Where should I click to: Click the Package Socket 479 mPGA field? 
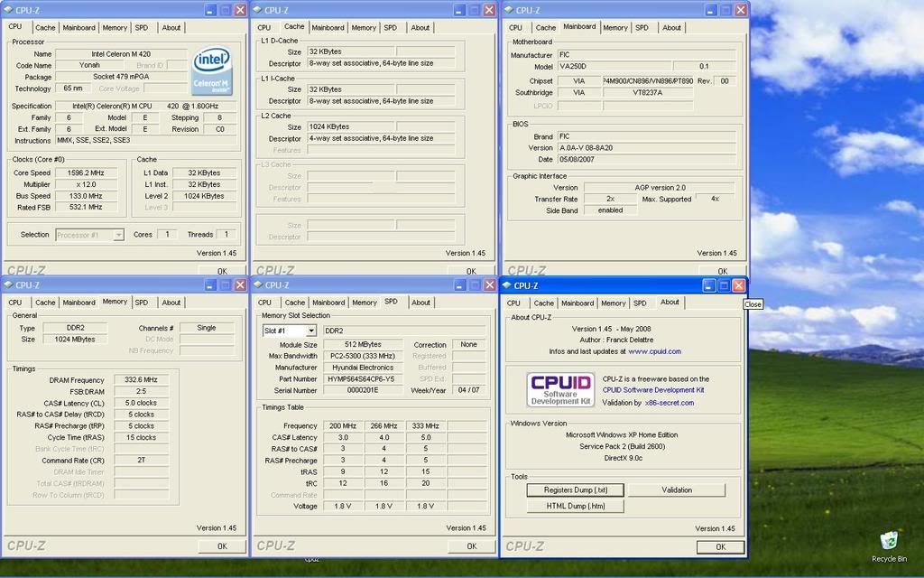[121, 77]
